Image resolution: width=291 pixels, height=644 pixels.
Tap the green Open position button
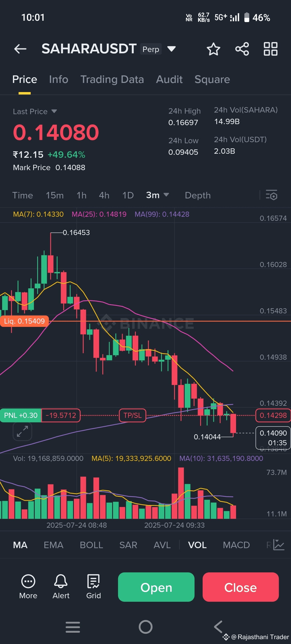[x=156, y=587]
